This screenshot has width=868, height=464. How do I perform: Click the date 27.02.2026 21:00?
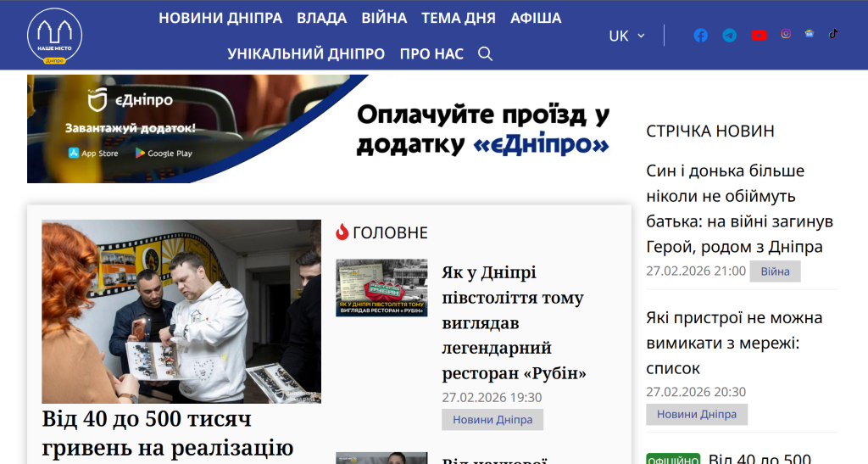pyautogui.click(x=696, y=271)
